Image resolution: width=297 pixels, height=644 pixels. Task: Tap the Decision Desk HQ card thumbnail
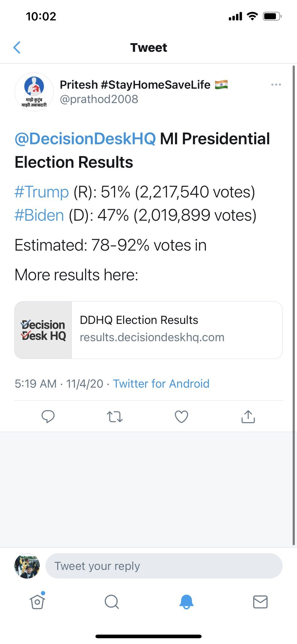point(43,330)
